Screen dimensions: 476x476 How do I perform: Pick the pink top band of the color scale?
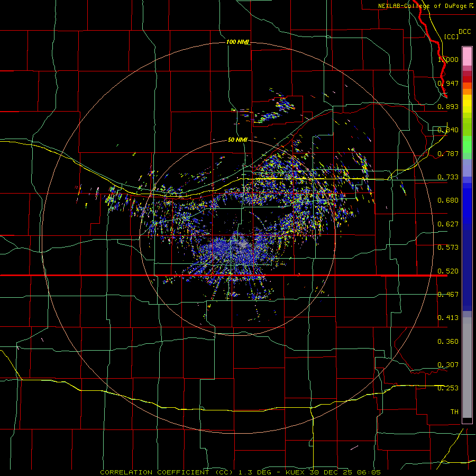[467, 57]
